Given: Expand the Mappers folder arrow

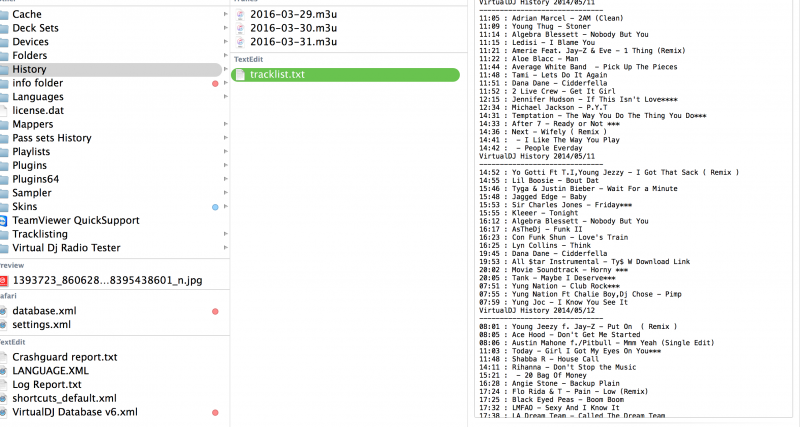Looking at the screenshot, I should 226,124.
